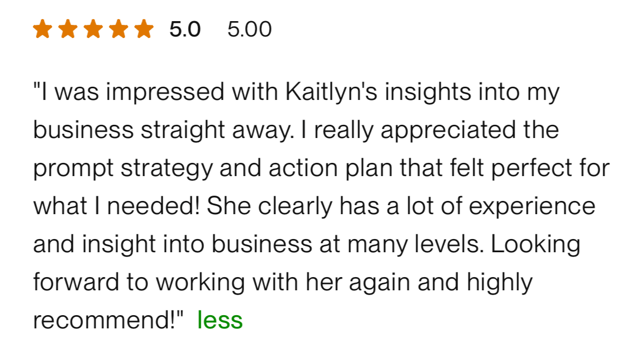This screenshot has height=358, width=644.
Task: Select the third (middle) rating star
Action: [x=93, y=29]
